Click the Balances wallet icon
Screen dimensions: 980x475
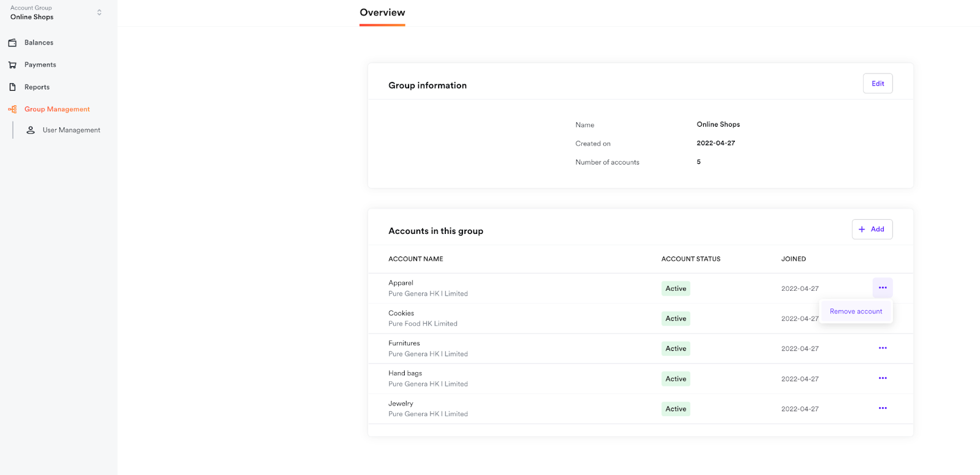[x=12, y=43]
